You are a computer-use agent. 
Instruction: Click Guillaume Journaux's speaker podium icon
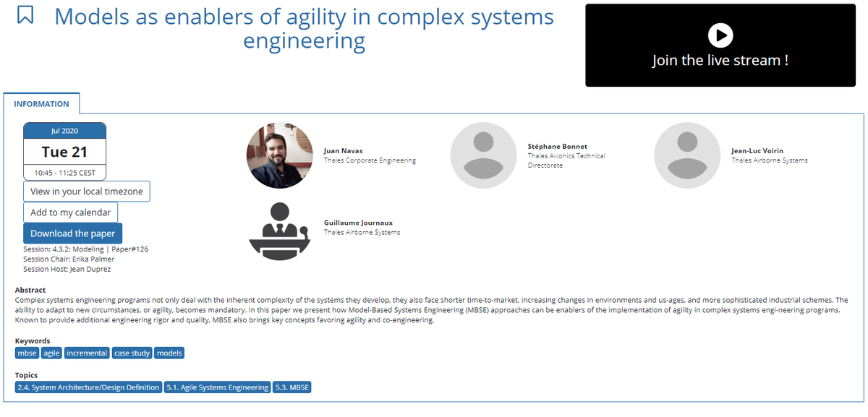(x=280, y=231)
